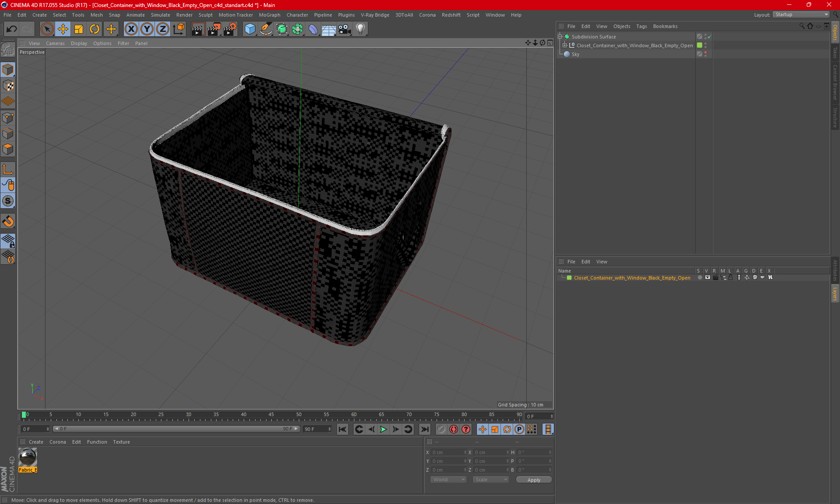Toggle Sky object visibility dots

[705, 54]
